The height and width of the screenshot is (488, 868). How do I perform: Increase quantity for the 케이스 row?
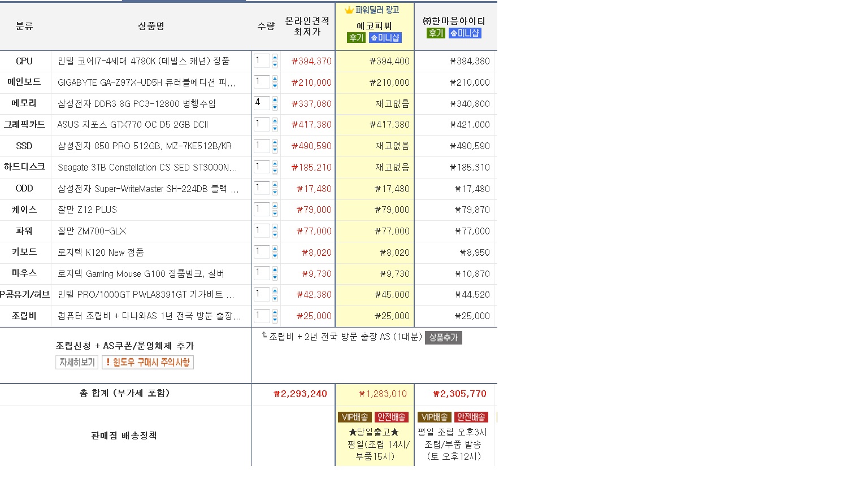click(x=275, y=206)
